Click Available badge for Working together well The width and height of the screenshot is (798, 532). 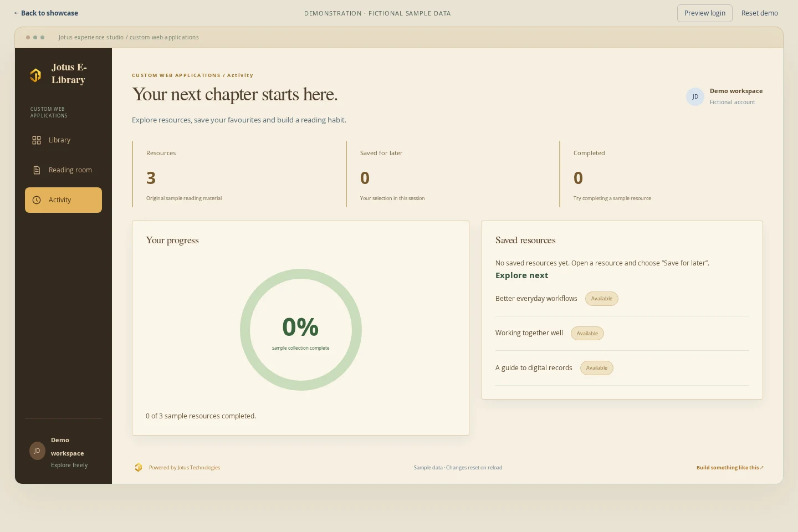[x=587, y=334]
